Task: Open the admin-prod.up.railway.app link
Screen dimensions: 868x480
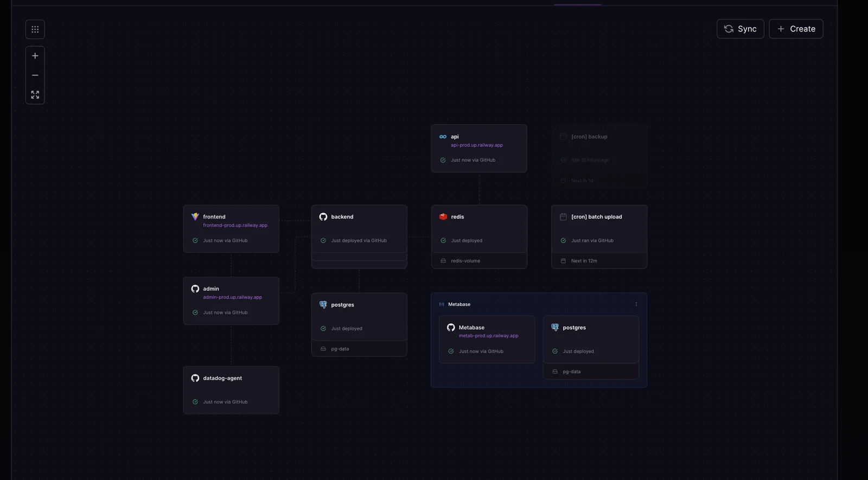Action: [232, 297]
